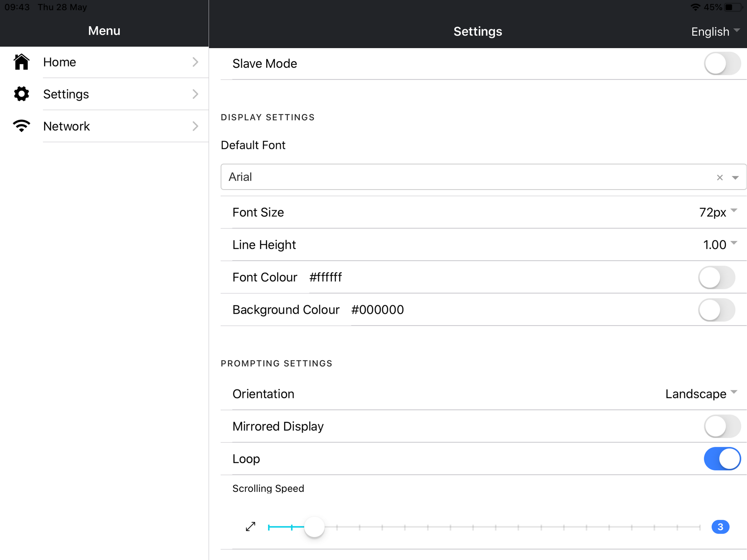Click chevron next to Network
Screen dimensions: 747x560
[x=195, y=126]
